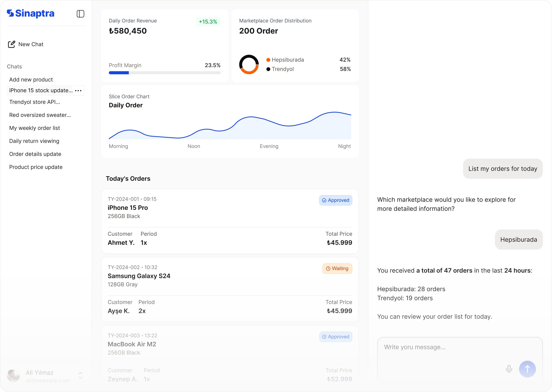Click Trendyol 58% percentage value
This screenshot has height=392, width=552.
pos(345,69)
